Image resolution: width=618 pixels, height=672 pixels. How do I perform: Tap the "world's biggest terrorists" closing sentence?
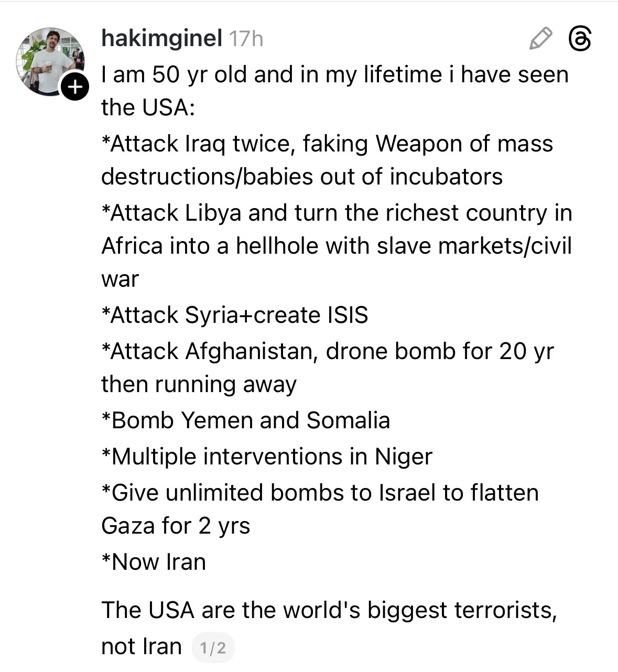[x=329, y=610]
